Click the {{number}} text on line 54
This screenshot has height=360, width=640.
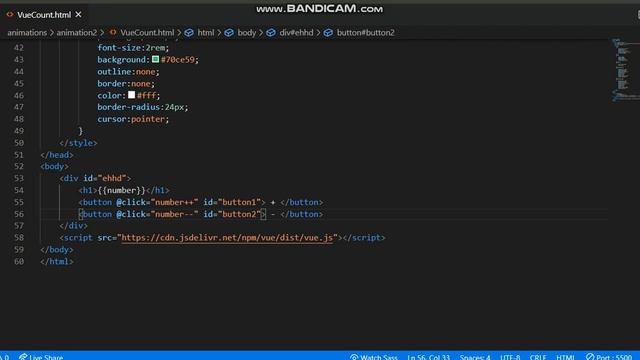pos(121,190)
